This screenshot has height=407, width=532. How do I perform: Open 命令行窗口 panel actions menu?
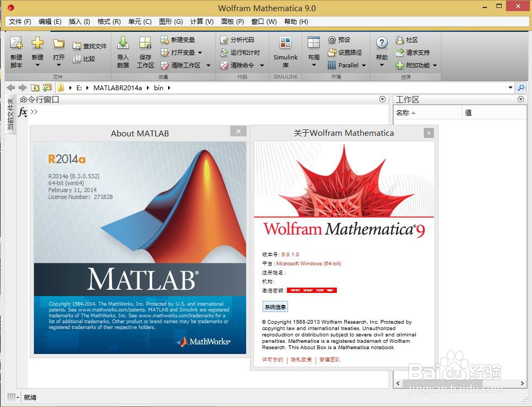[x=382, y=99]
